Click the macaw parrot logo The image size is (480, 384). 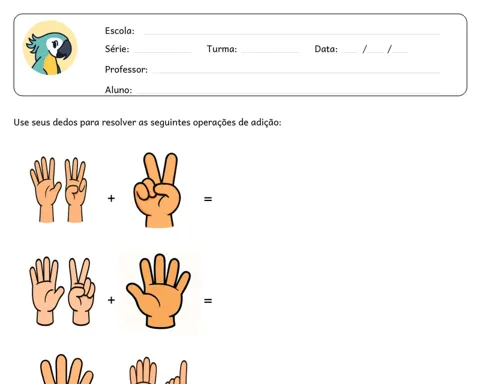[x=50, y=48]
